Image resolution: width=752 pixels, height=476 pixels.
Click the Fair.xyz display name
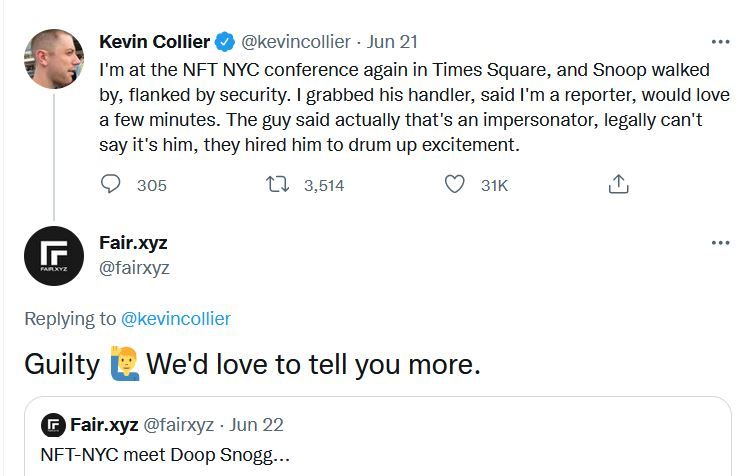tap(134, 243)
